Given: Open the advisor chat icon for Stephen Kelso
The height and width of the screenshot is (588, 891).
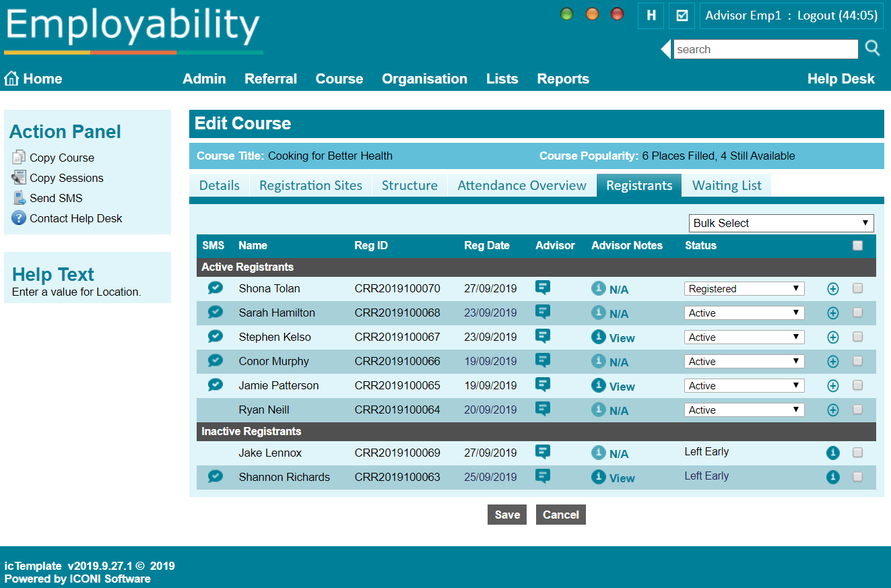Looking at the screenshot, I should point(543,336).
